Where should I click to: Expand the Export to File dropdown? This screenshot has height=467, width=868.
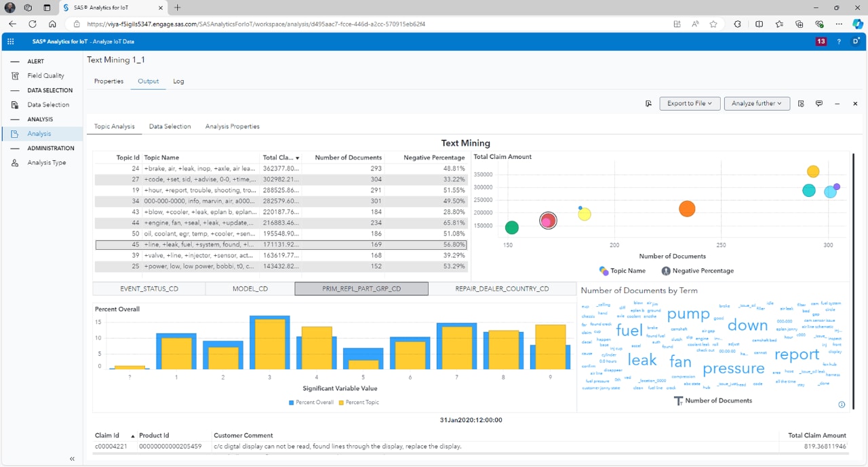click(x=689, y=104)
